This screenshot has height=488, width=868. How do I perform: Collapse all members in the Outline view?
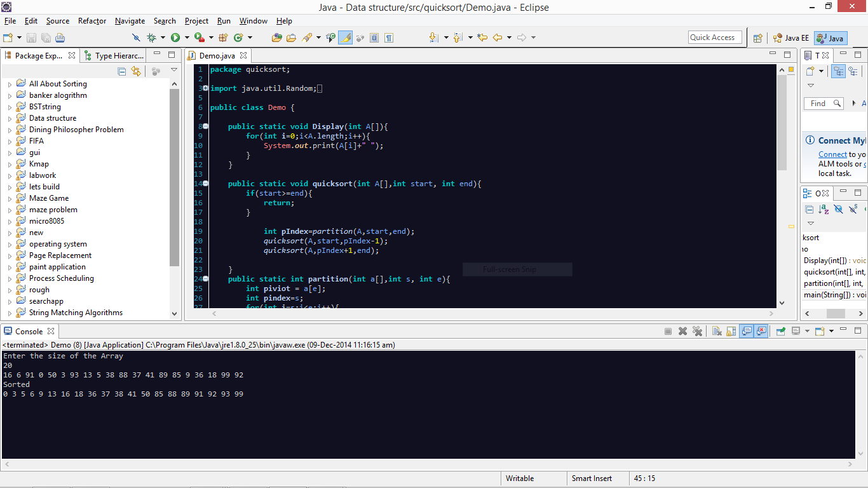click(x=810, y=210)
